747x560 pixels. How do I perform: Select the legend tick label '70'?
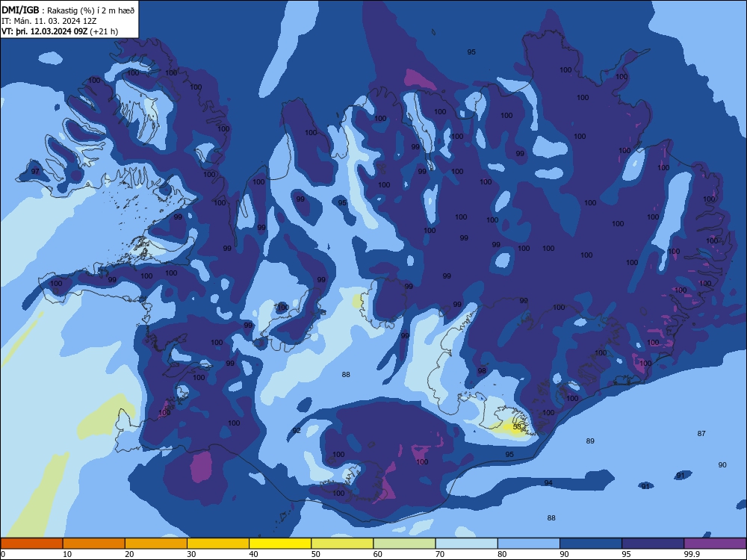(x=440, y=554)
